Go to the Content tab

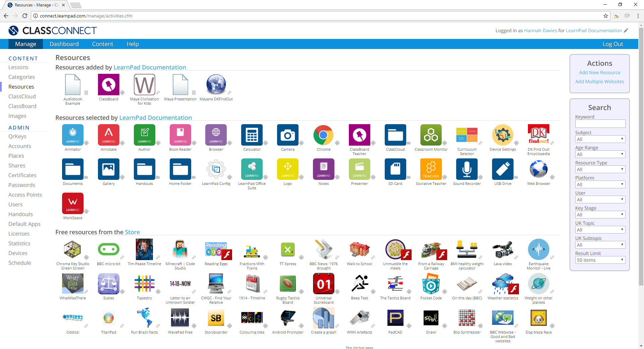[103, 44]
